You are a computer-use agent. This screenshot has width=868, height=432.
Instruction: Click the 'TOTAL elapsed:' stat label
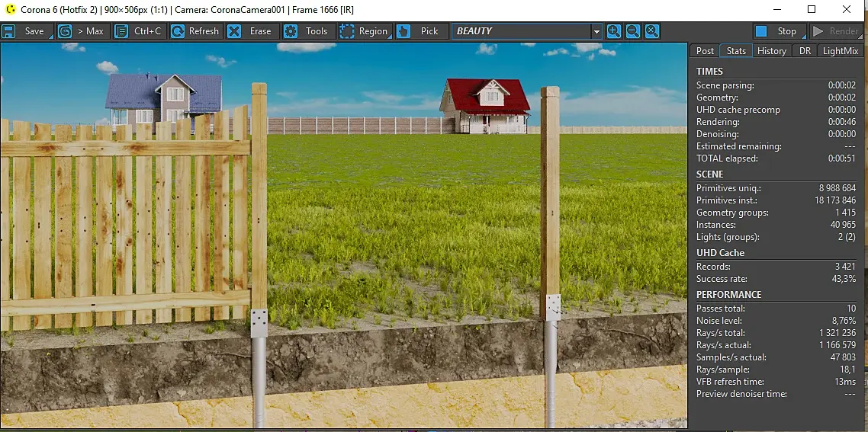point(727,158)
